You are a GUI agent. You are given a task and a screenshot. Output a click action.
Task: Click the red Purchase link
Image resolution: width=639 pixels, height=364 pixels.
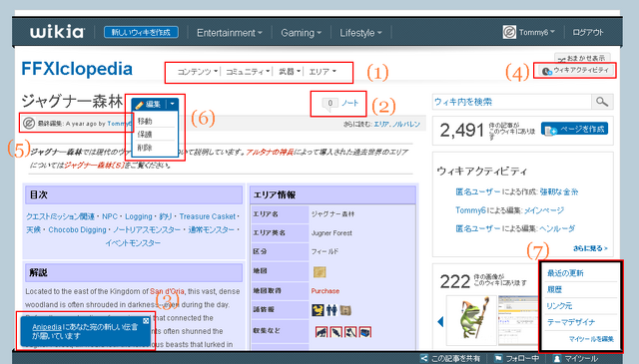pyautogui.click(x=325, y=291)
